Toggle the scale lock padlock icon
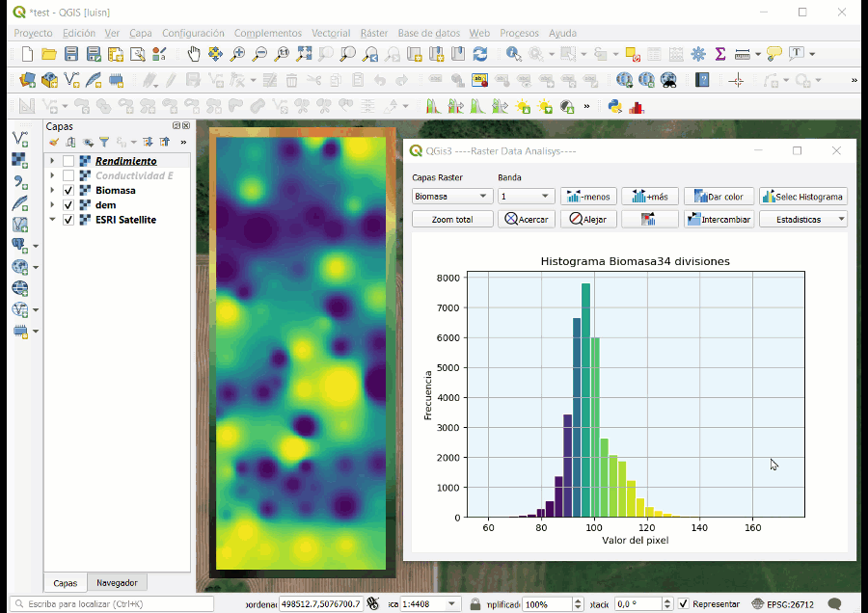The height and width of the screenshot is (613, 868). 475,603
